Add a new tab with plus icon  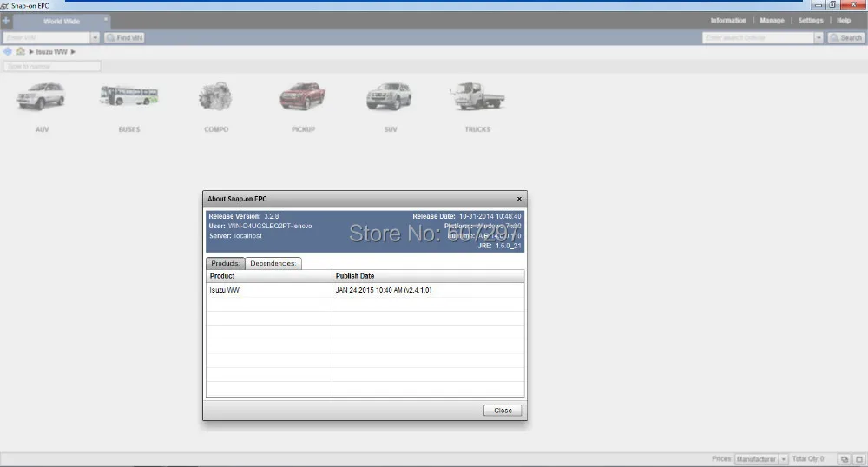tap(6, 21)
